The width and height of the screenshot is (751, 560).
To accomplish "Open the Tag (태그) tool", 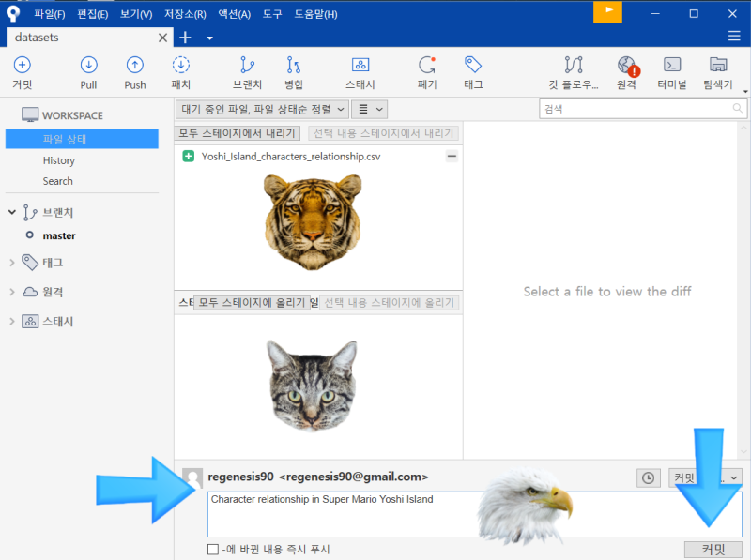I will tap(472, 69).
